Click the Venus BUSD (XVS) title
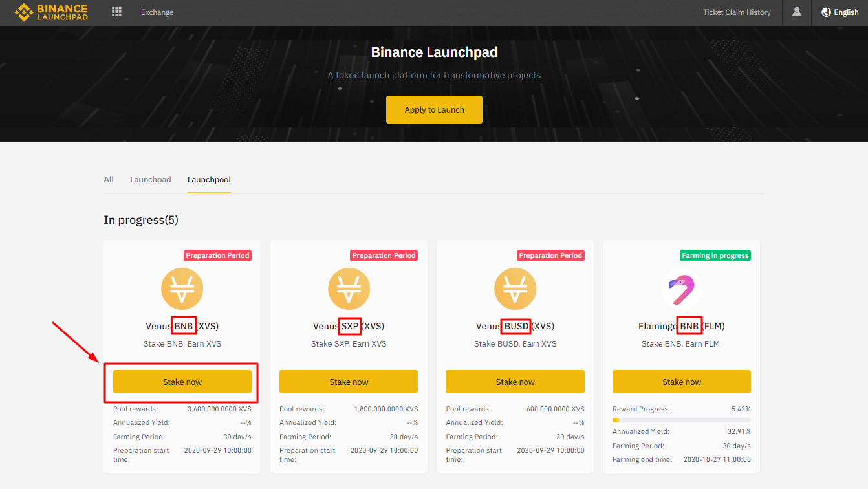Image resolution: width=868 pixels, height=489 pixels. 515,326
